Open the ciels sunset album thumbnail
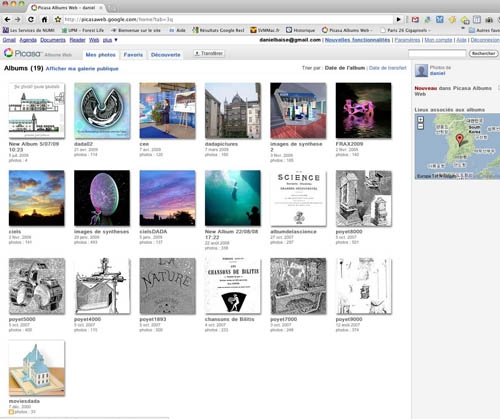This screenshot has width=500, height=419. click(x=37, y=198)
